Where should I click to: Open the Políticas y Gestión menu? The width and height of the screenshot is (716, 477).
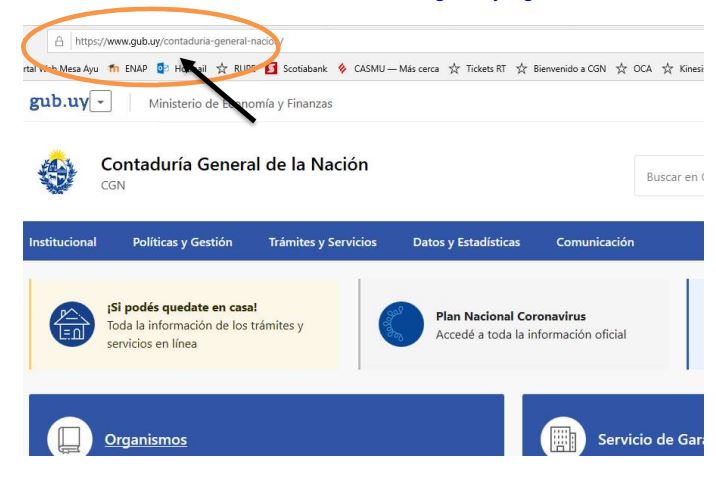[x=183, y=242]
